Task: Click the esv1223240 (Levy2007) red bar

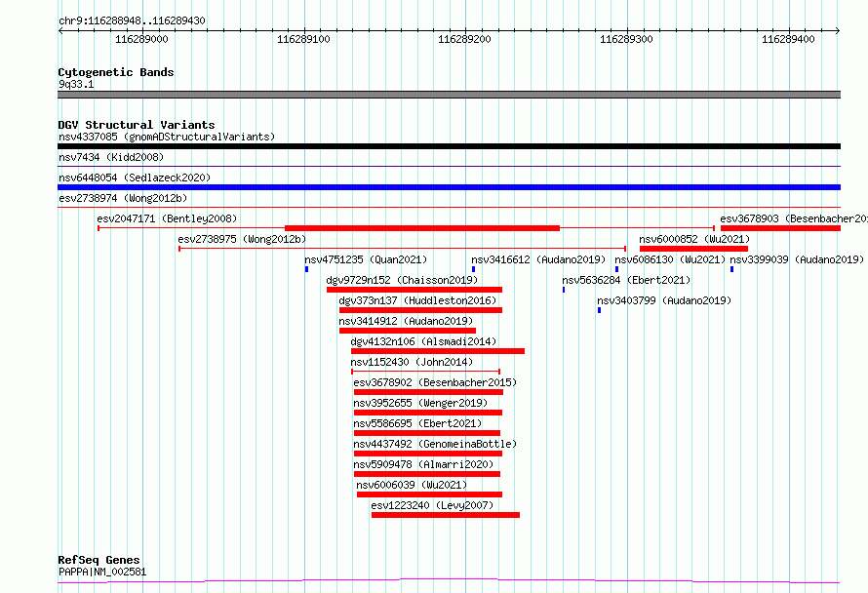Action: (x=446, y=515)
